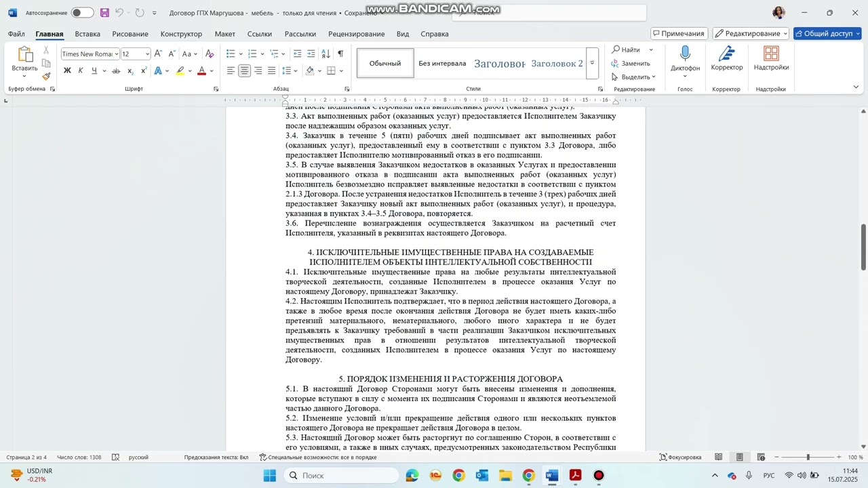Expand the numbering list dropdown arrow
868x488 pixels.
pyautogui.click(x=262, y=54)
